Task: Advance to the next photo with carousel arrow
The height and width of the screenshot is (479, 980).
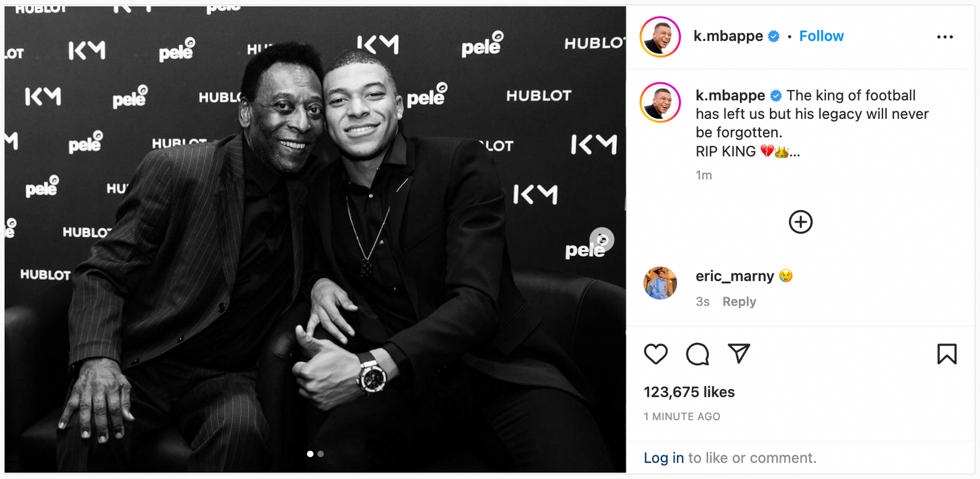Action: pyautogui.click(x=602, y=240)
